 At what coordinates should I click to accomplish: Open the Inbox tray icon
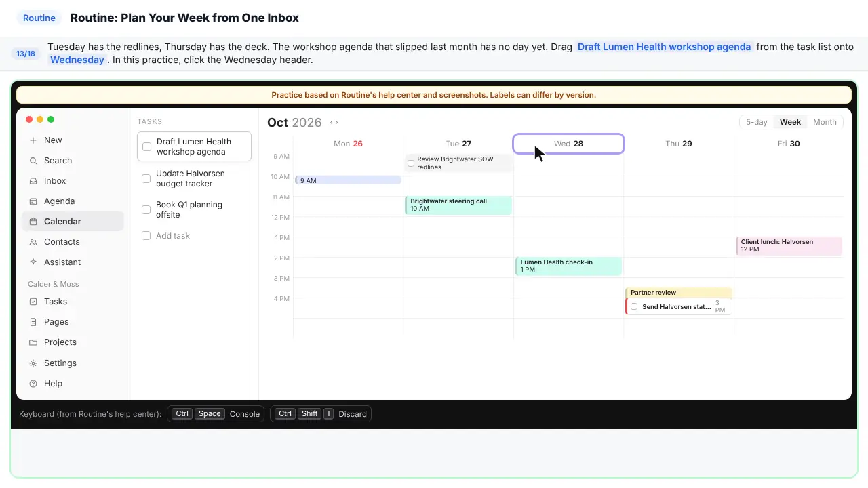pyautogui.click(x=33, y=181)
